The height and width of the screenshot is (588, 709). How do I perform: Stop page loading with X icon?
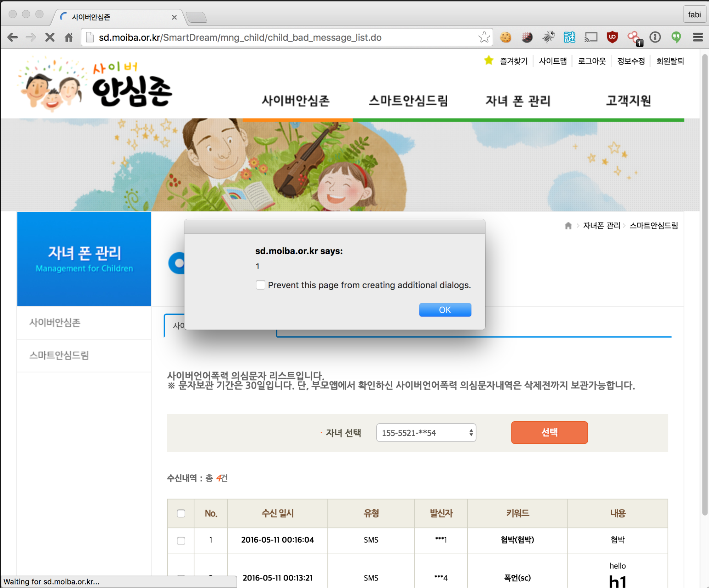pos(50,37)
